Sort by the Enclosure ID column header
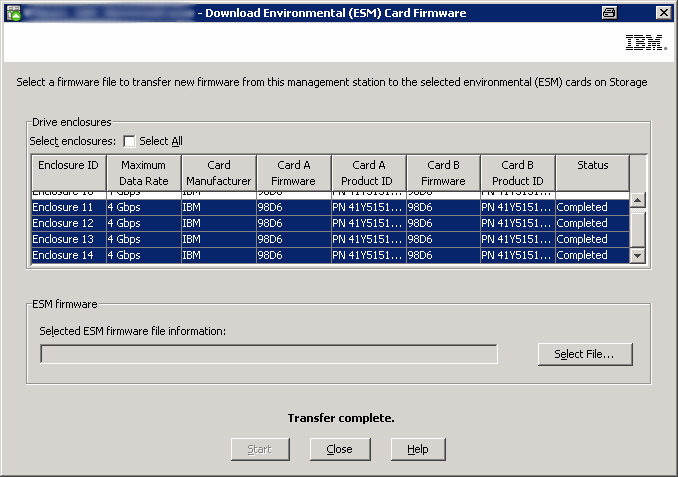Image resolution: width=678 pixels, height=477 pixels. tap(68, 172)
